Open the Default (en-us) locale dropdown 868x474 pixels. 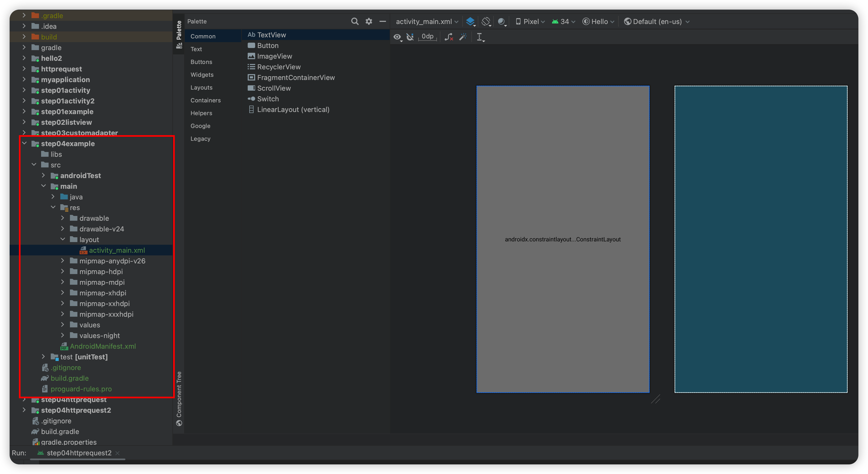tap(657, 22)
